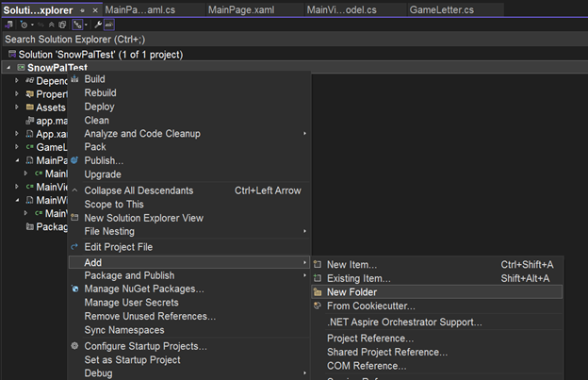This screenshot has width=588, height=380.
Task: Expand the GameLetter tree node
Action: [x=17, y=147]
